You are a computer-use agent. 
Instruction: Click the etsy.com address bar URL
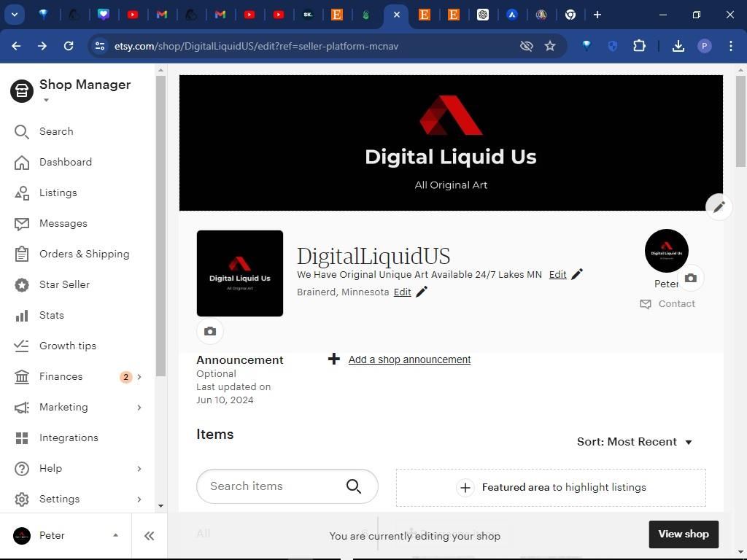click(256, 46)
